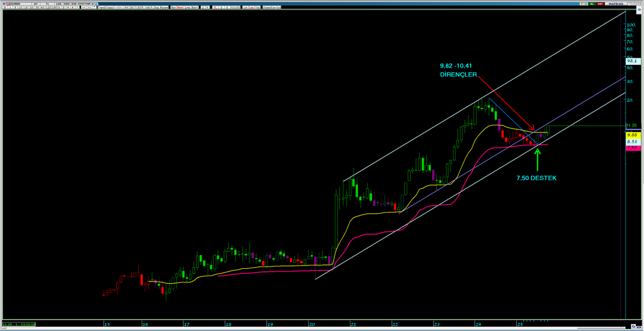Click the MATRİKS logo button
This screenshot has height=331, width=644.
pyautogui.click(x=616, y=4)
